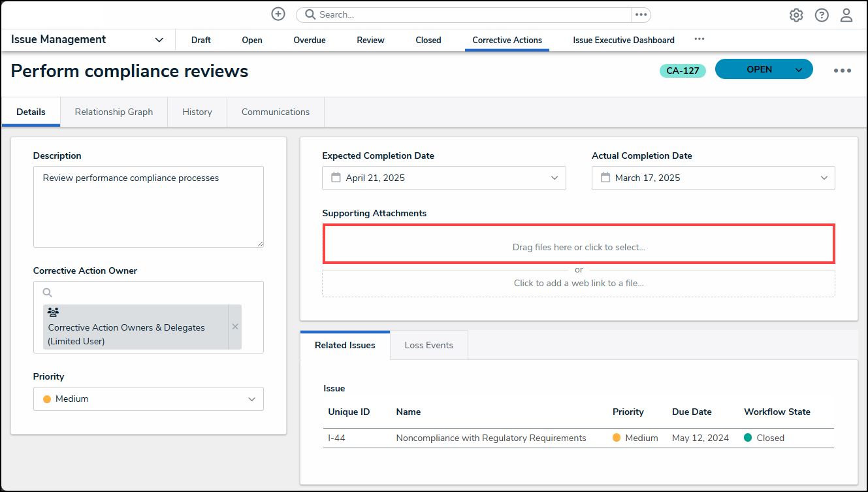Viewport: 868px width, 492px height.
Task: Open the Priority Medium dropdown
Action: click(148, 399)
